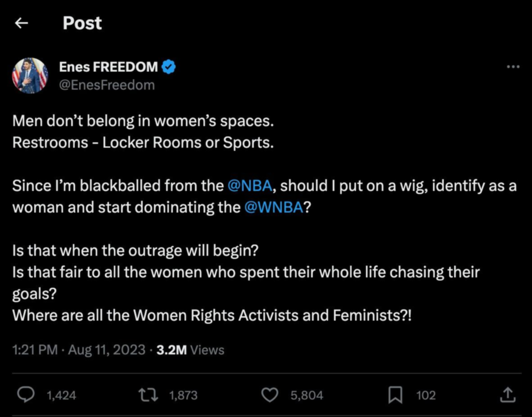View the 5,804 likes count
The image size is (532, 417).
pyautogui.click(x=307, y=395)
